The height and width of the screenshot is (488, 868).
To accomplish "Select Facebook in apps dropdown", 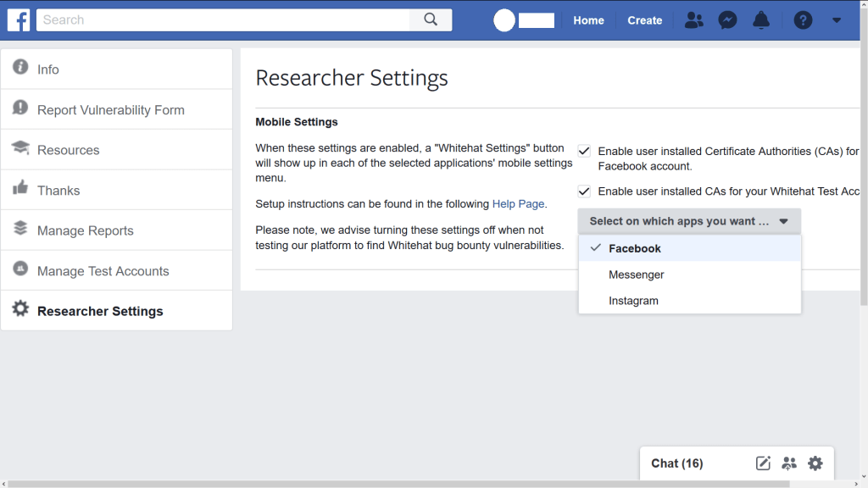I will [x=690, y=248].
